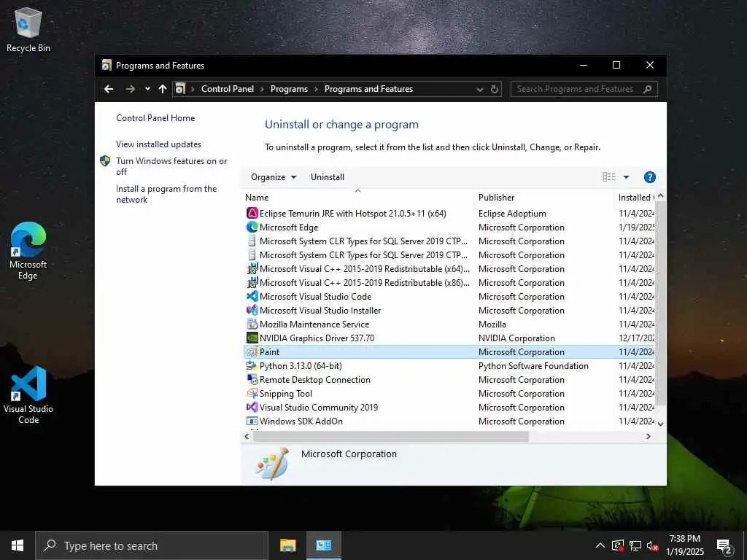Click the Windows SDK AddOn icon
Image resolution: width=747 pixels, height=560 pixels.
[x=252, y=421]
